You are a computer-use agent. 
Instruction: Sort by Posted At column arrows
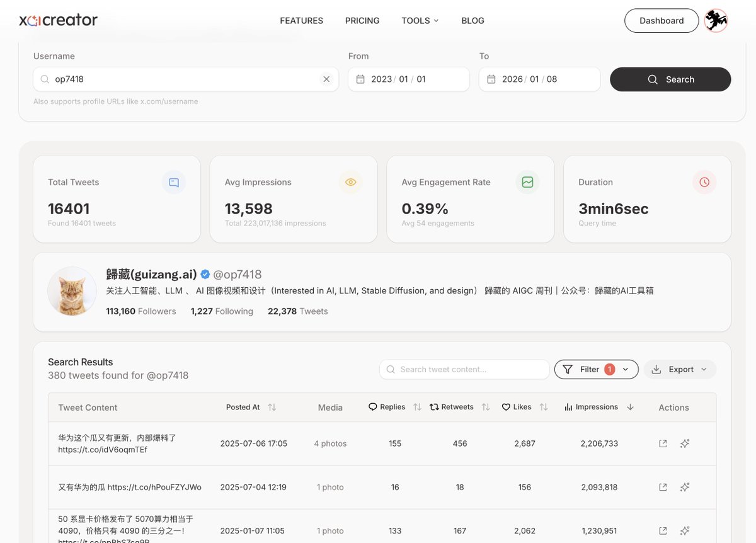[x=272, y=408]
